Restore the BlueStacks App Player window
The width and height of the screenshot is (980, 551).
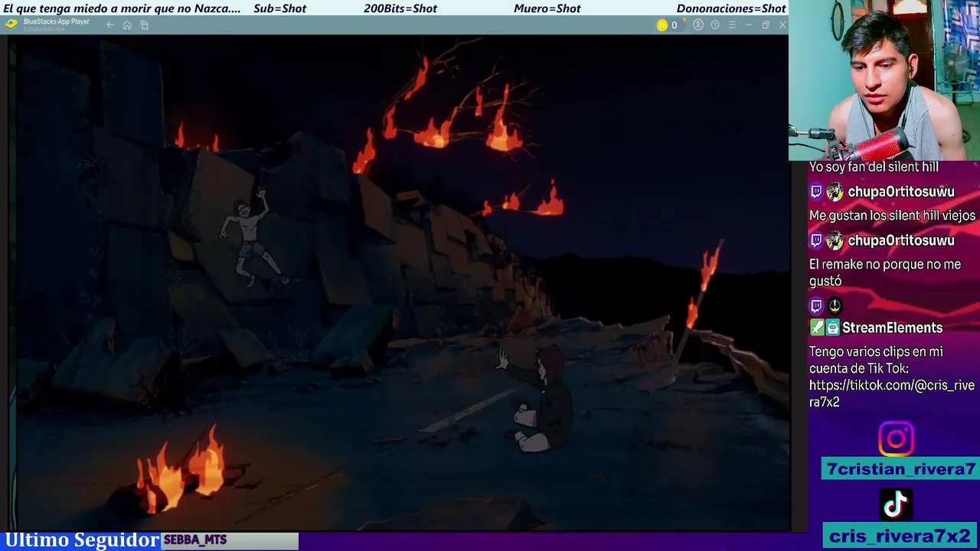tap(766, 25)
